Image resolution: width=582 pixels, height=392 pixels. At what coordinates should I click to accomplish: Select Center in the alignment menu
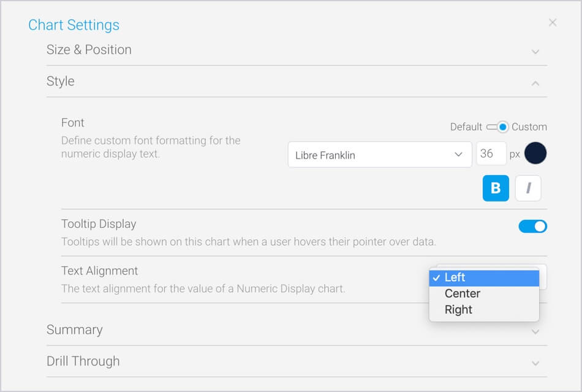click(462, 293)
